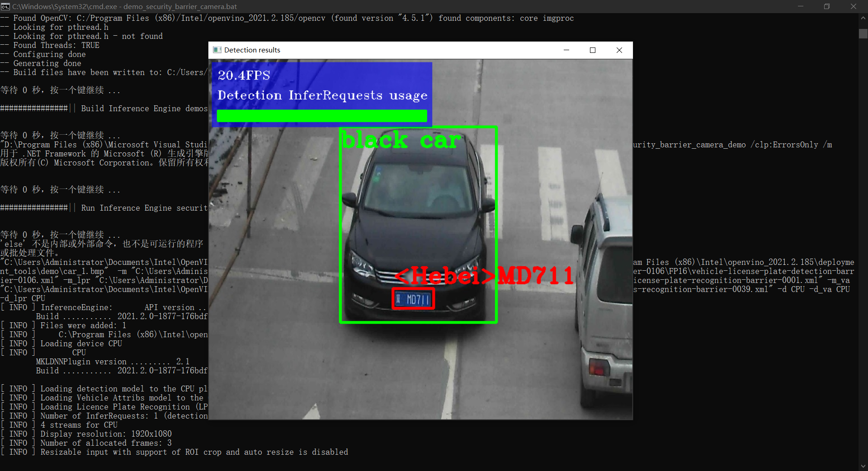Close the Detection results window
This screenshot has height=471, width=868.
coord(619,50)
